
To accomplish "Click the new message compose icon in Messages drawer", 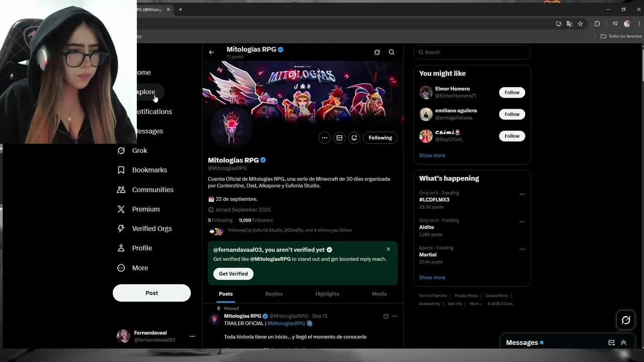I will click(x=611, y=343).
